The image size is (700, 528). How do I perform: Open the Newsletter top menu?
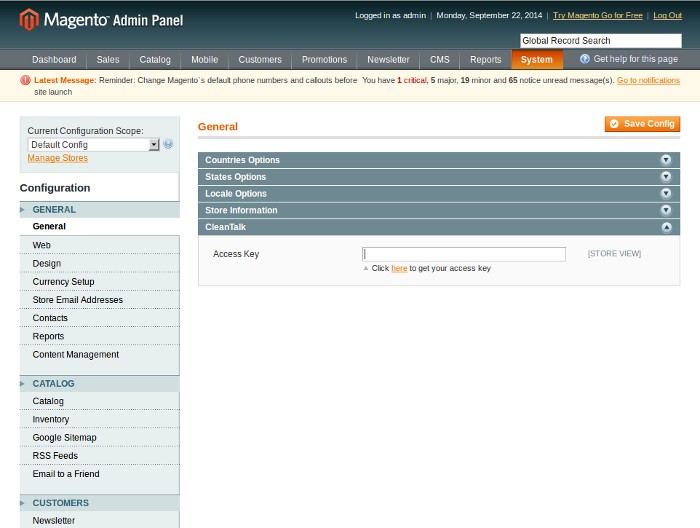pos(388,59)
